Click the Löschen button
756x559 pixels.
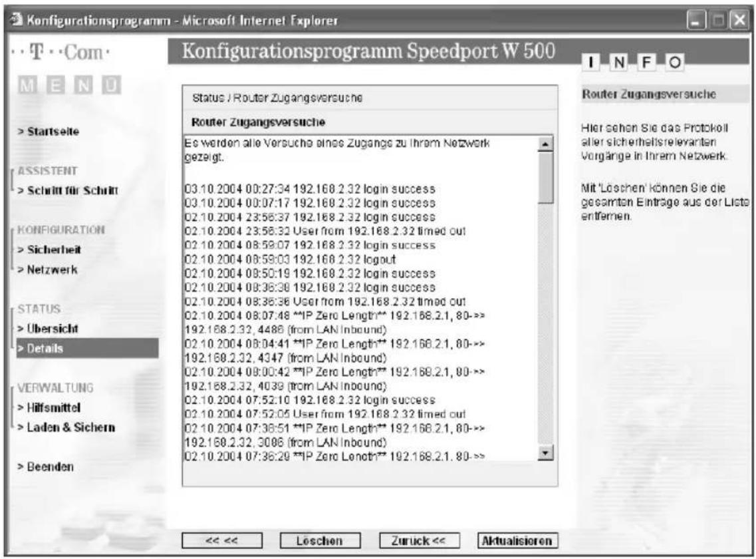click(x=320, y=540)
